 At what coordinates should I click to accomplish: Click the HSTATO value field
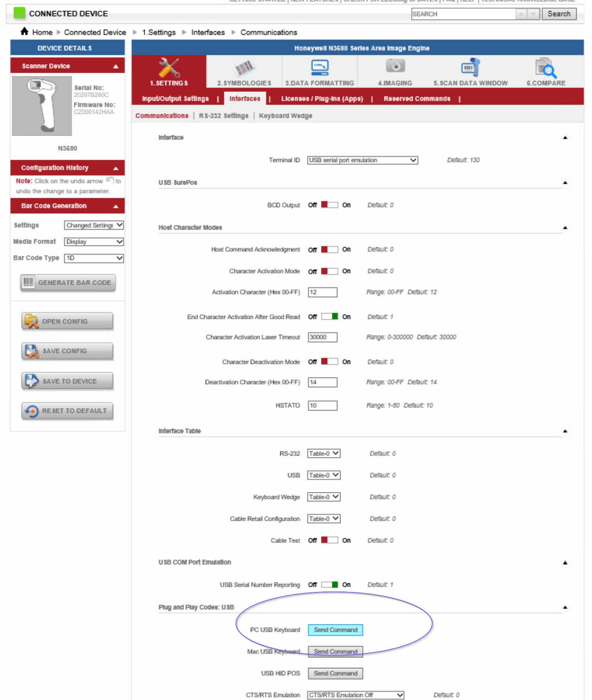(323, 405)
